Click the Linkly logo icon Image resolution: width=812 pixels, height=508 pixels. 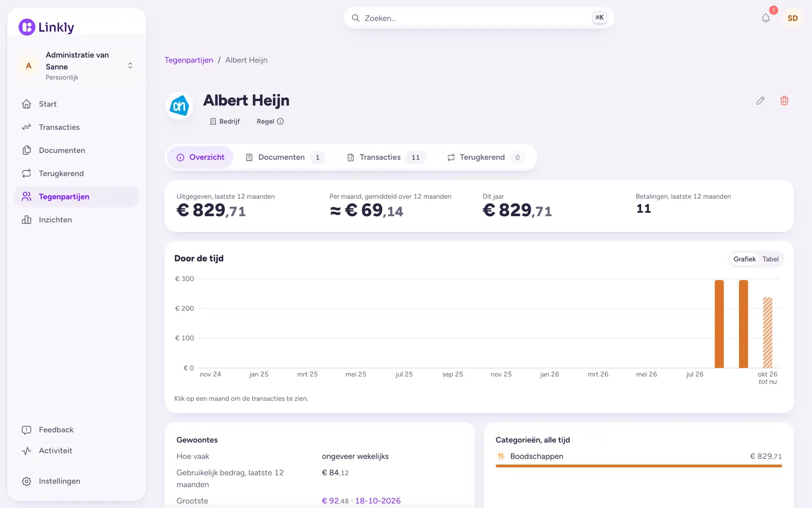(x=27, y=27)
